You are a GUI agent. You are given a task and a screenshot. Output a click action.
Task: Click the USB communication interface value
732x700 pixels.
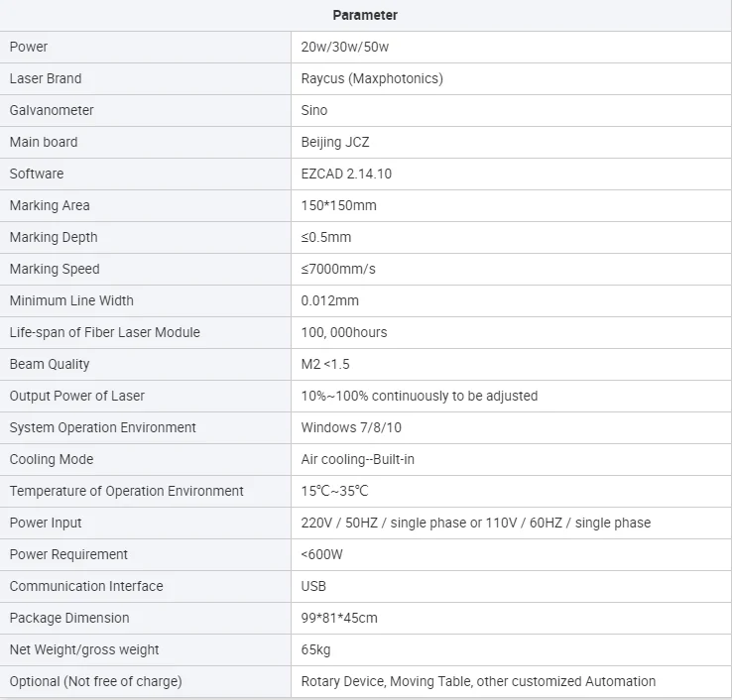point(313,586)
